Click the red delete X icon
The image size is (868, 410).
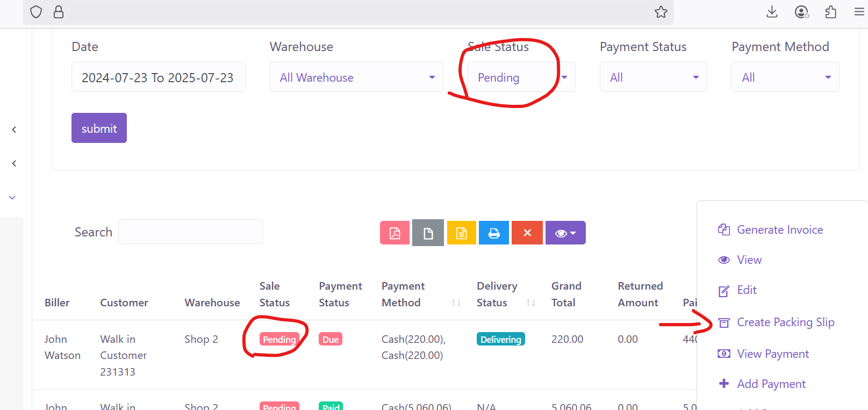(527, 233)
